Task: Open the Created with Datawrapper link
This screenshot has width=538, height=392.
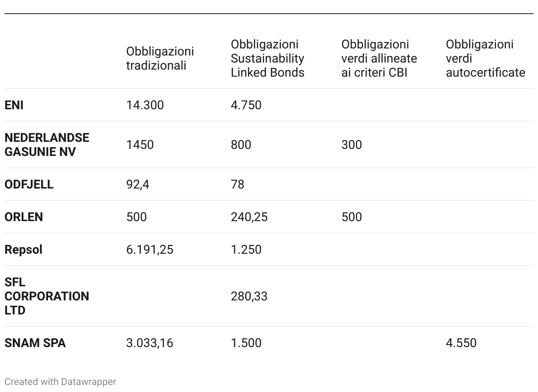Action: click(x=60, y=381)
